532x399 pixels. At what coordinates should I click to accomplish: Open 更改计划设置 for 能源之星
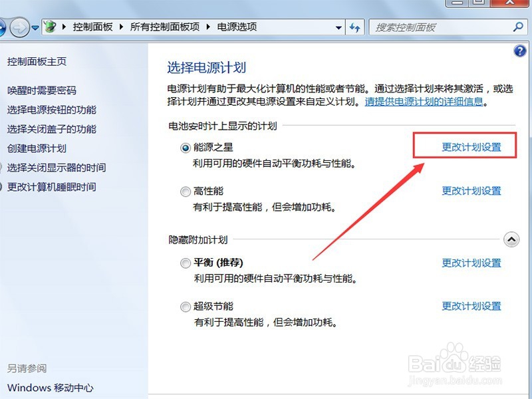(471, 146)
